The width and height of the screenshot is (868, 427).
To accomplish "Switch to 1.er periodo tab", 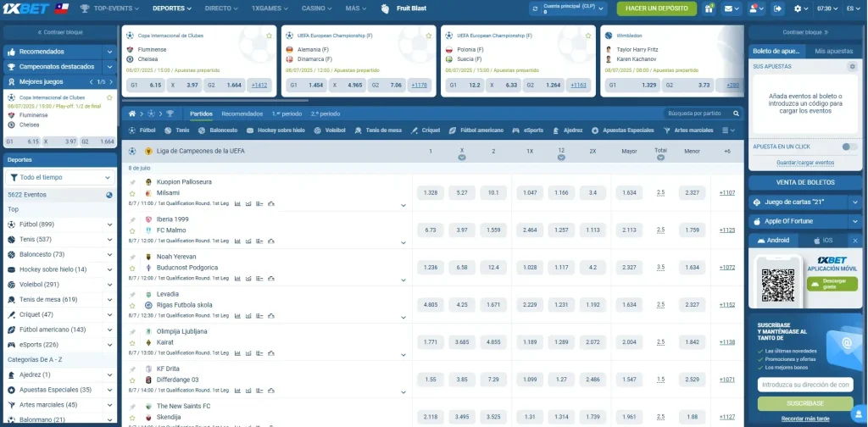I will 287,114.
